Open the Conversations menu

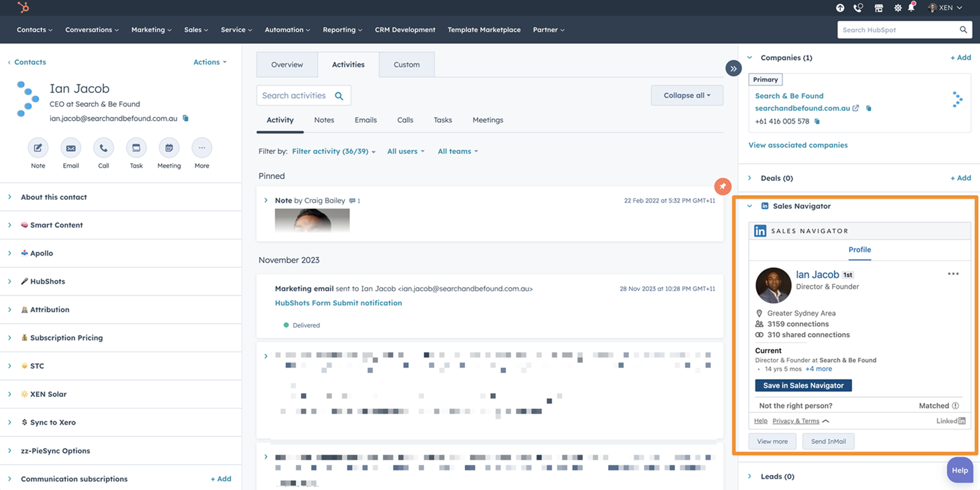click(x=92, y=30)
